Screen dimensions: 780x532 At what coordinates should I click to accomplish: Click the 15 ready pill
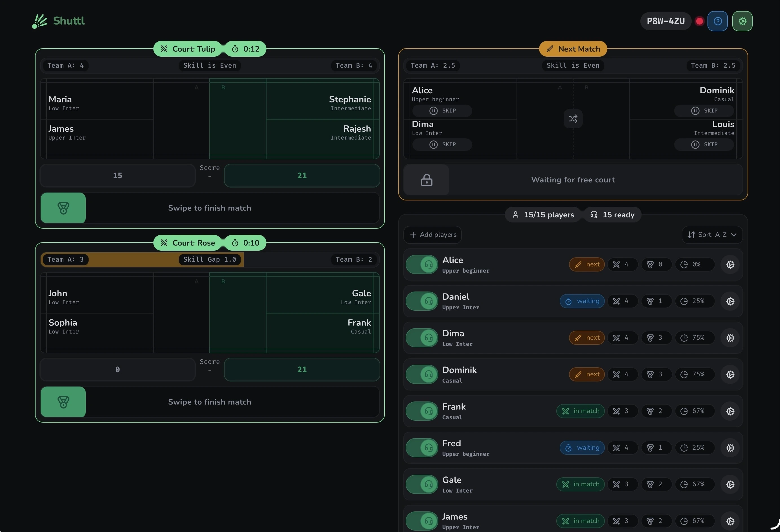(612, 215)
